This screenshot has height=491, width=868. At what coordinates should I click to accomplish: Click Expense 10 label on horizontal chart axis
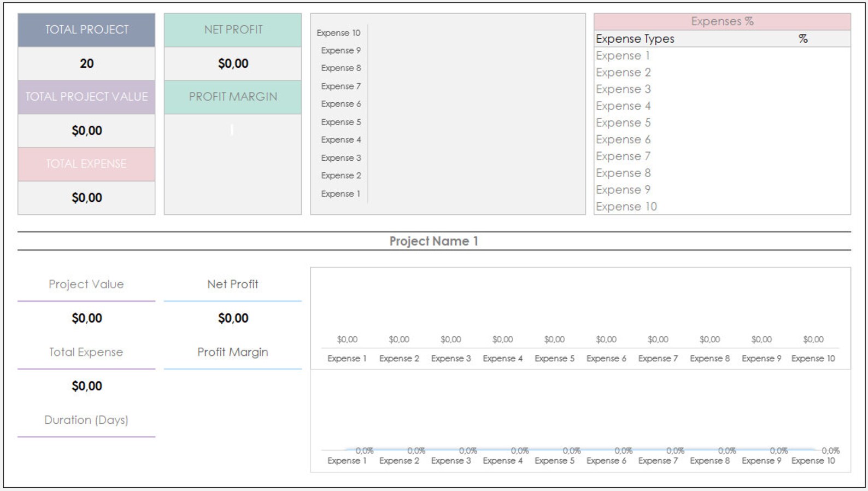(x=338, y=33)
